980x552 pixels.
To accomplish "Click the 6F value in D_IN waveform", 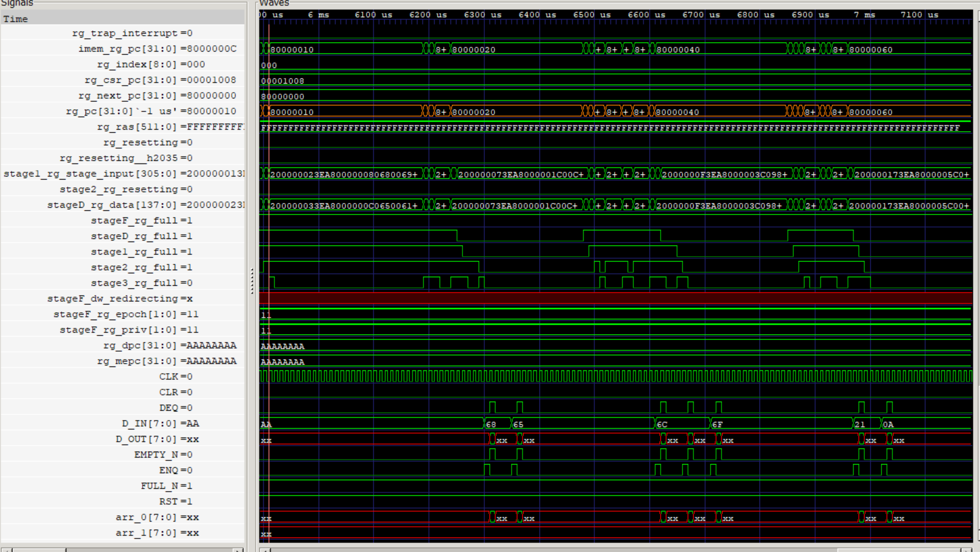I will click(717, 425).
